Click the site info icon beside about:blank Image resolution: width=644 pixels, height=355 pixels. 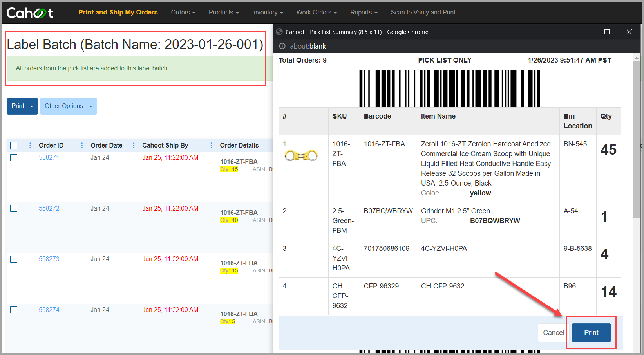[x=282, y=46]
